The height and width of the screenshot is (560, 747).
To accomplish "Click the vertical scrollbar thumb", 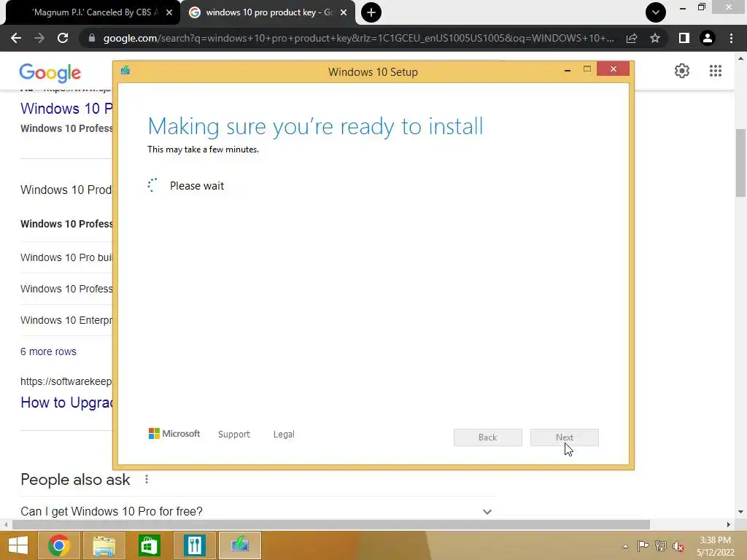I will coord(740,163).
